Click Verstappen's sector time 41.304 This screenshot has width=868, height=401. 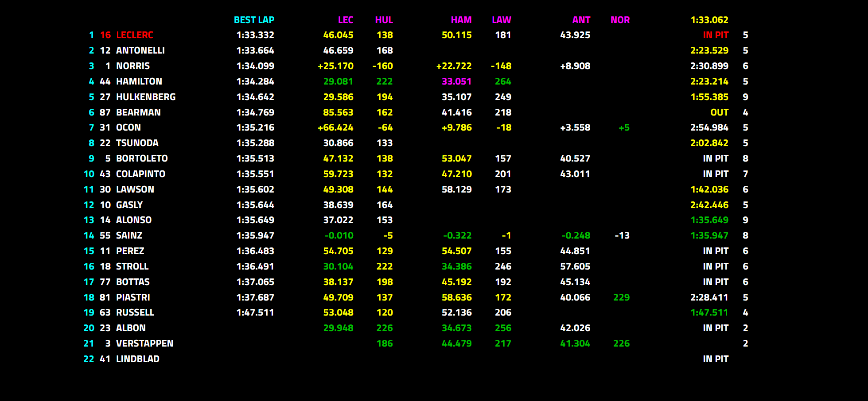pos(575,343)
